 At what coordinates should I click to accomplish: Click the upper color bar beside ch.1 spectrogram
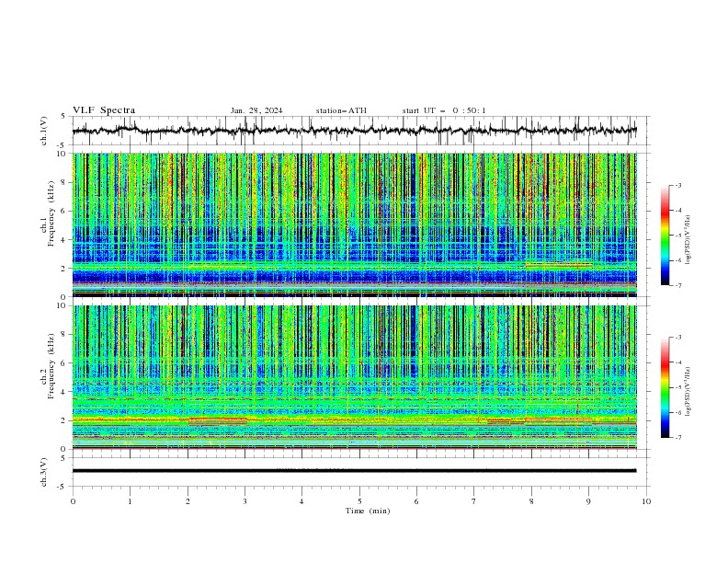[x=665, y=235]
